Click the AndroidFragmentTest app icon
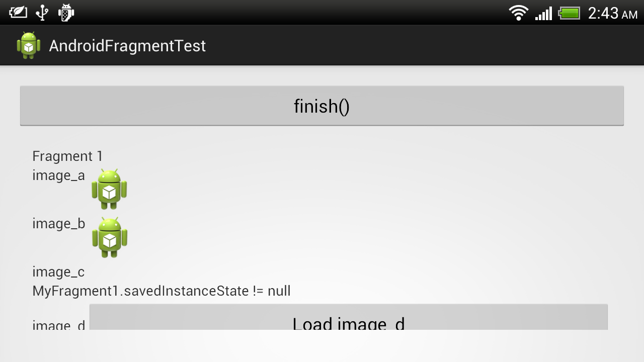 click(29, 45)
